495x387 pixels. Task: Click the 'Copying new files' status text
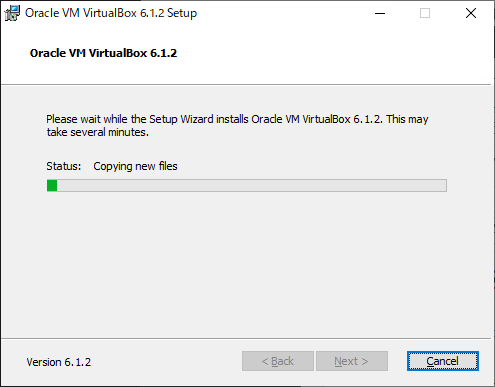(x=135, y=166)
